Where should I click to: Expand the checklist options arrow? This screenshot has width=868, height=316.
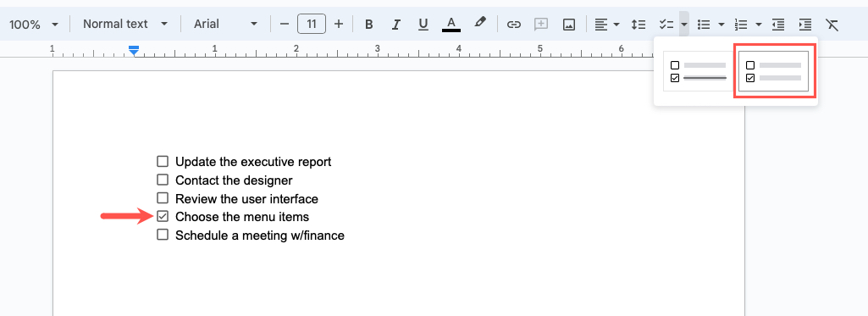coord(684,25)
